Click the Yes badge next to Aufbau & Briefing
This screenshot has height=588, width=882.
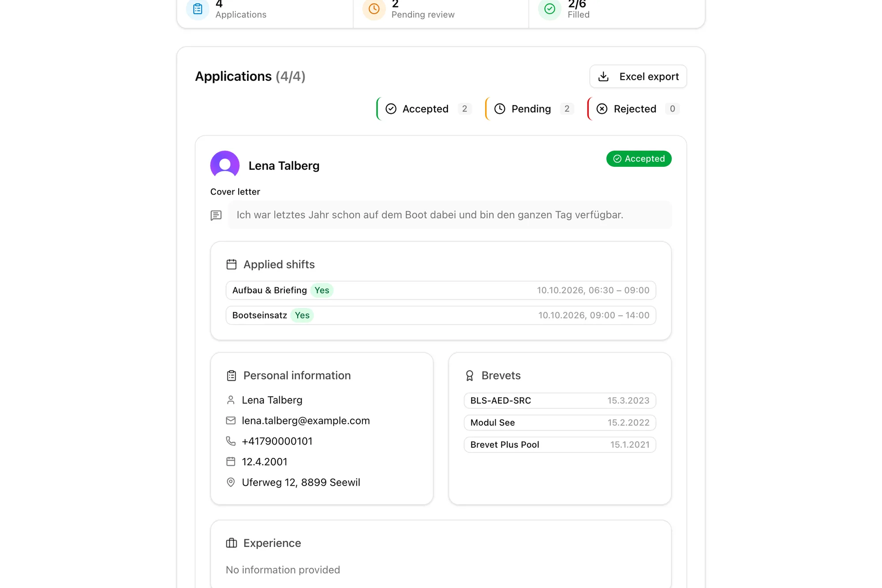(x=321, y=290)
